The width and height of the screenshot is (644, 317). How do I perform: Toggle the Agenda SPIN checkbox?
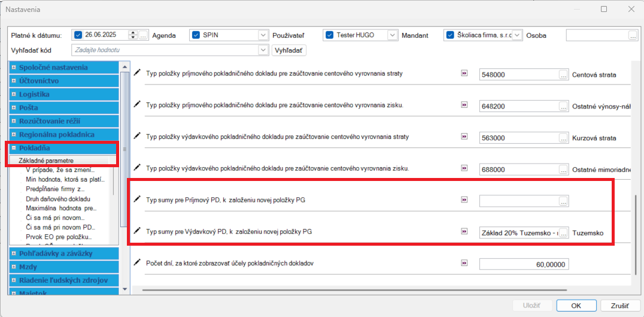tap(196, 35)
